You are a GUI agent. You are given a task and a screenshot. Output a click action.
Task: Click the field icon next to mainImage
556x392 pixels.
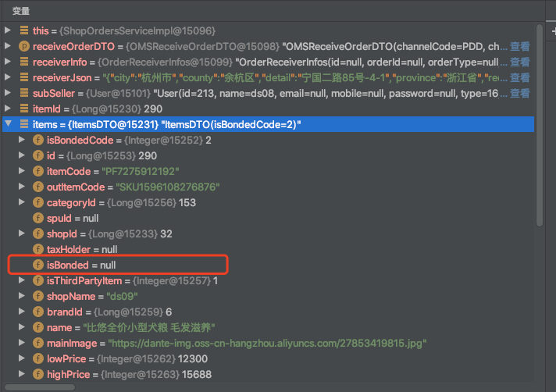(x=38, y=344)
